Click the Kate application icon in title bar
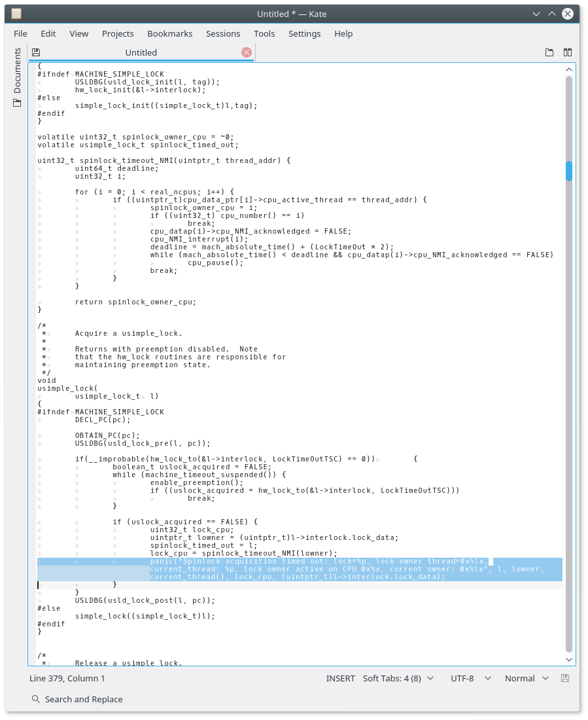The width and height of the screenshot is (588, 720). [x=16, y=14]
